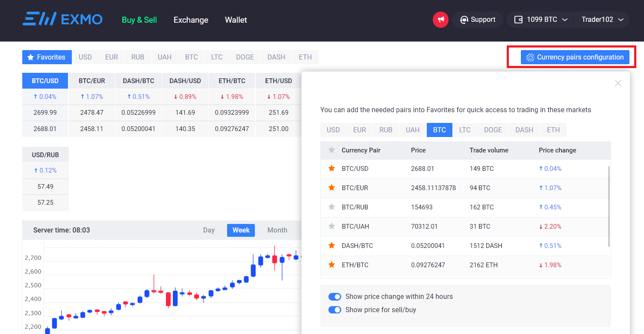Remove ETH/BTC from favorites via star
This screenshot has height=334, width=644.
click(331, 265)
